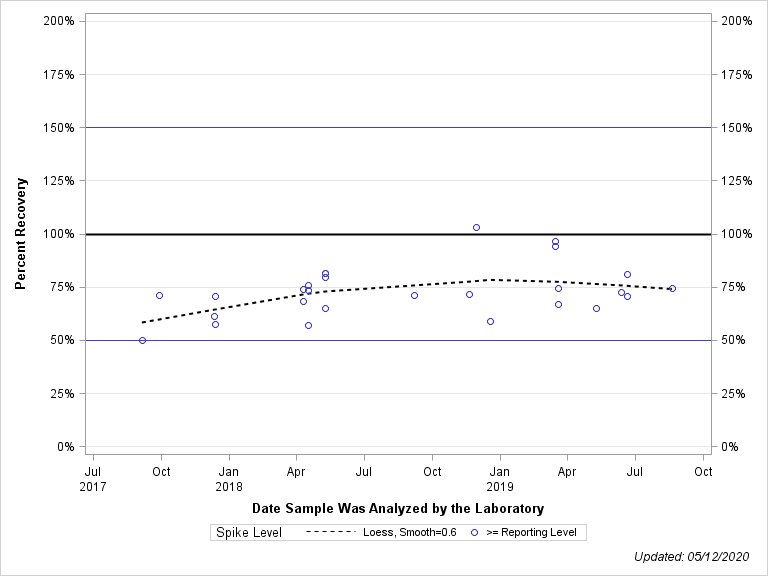Click the left axis '50%' label

click(62, 340)
